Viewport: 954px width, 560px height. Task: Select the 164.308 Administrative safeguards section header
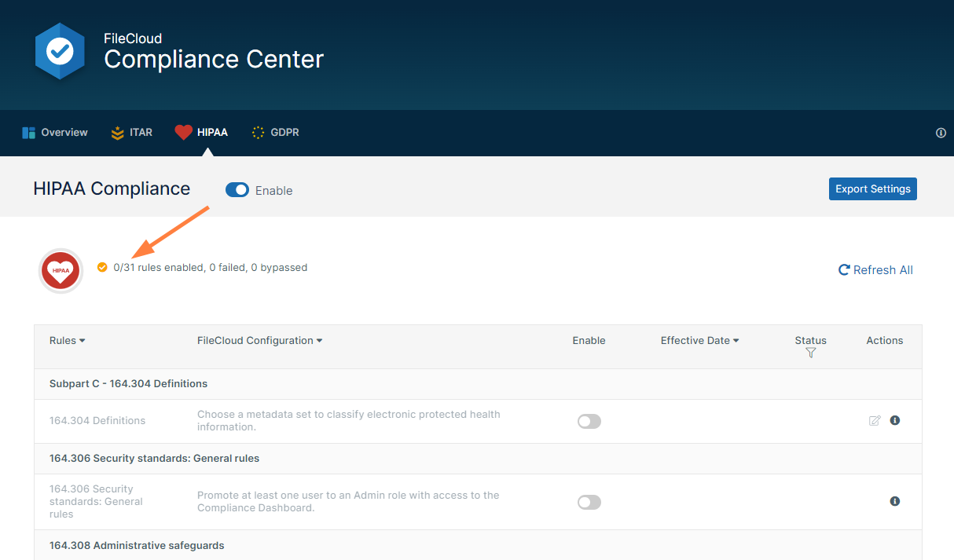tap(137, 545)
